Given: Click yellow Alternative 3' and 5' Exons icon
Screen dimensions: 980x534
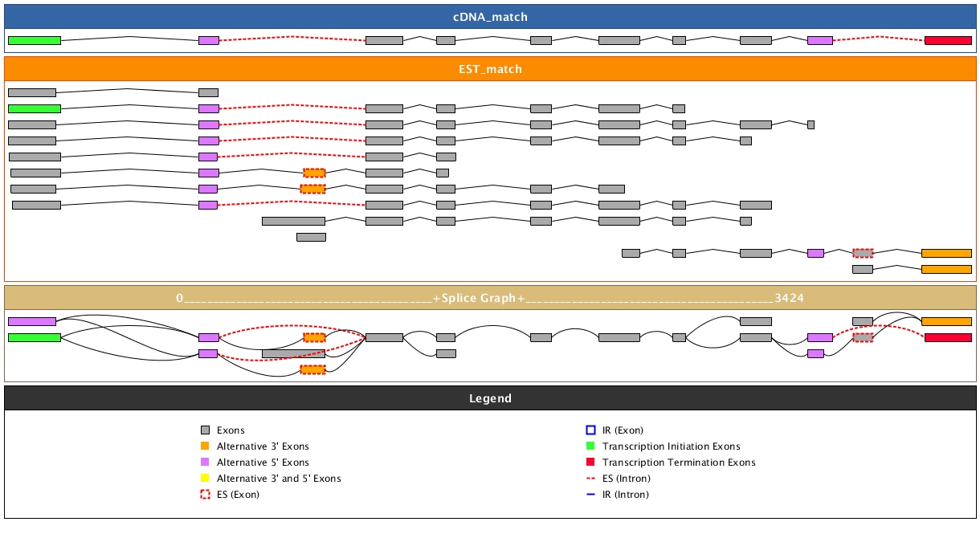Looking at the screenshot, I should 205,479.
